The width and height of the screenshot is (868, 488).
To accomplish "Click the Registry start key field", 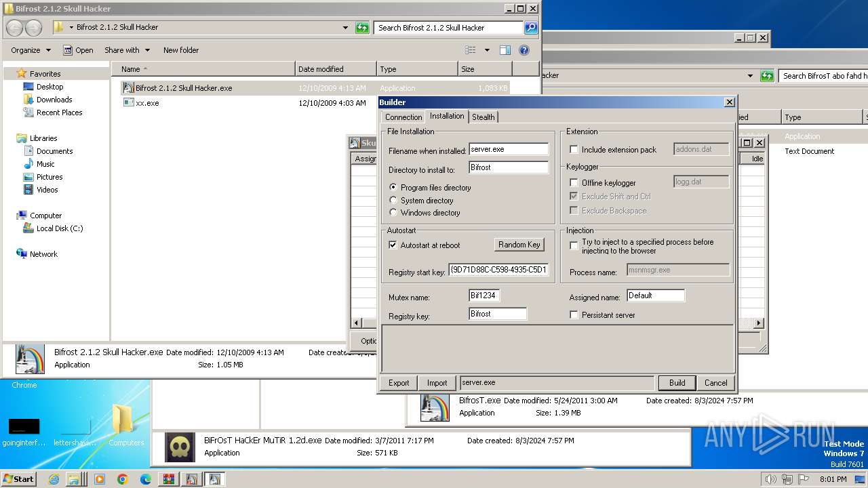I will (498, 270).
